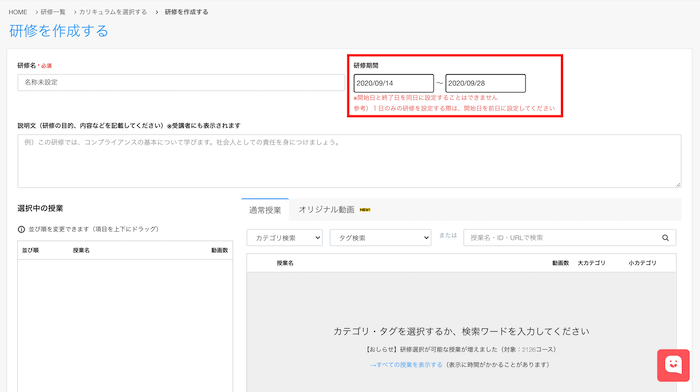Click the 授業名 column header in selected list

[81, 250]
